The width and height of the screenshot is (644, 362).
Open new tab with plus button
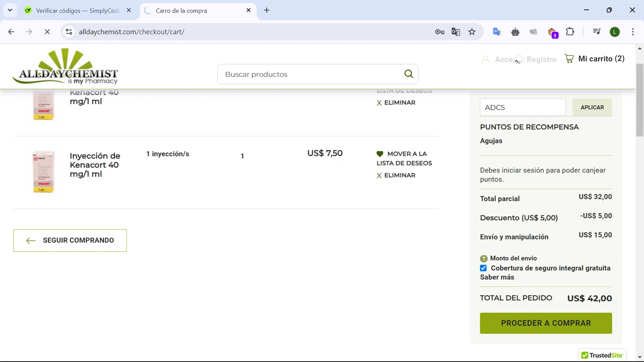coord(267,10)
